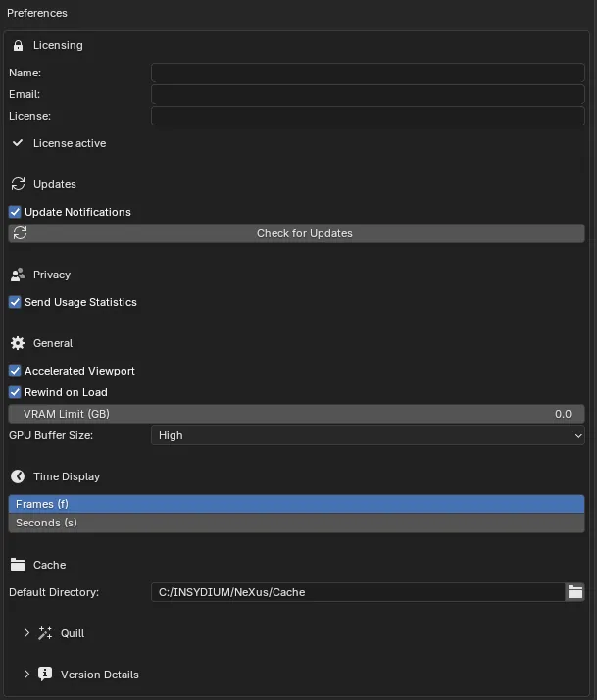Click the Privacy section label
Viewport: 597px width, 700px height.
[52, 275]
